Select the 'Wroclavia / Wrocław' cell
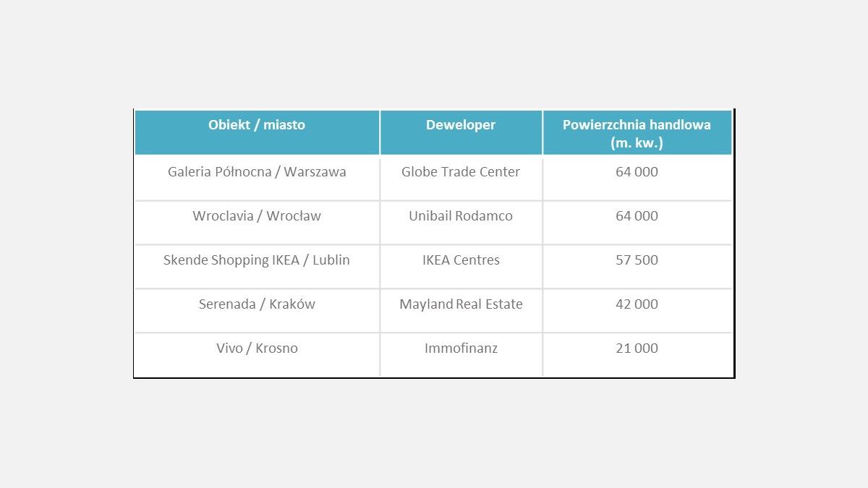 pos(257,216)
